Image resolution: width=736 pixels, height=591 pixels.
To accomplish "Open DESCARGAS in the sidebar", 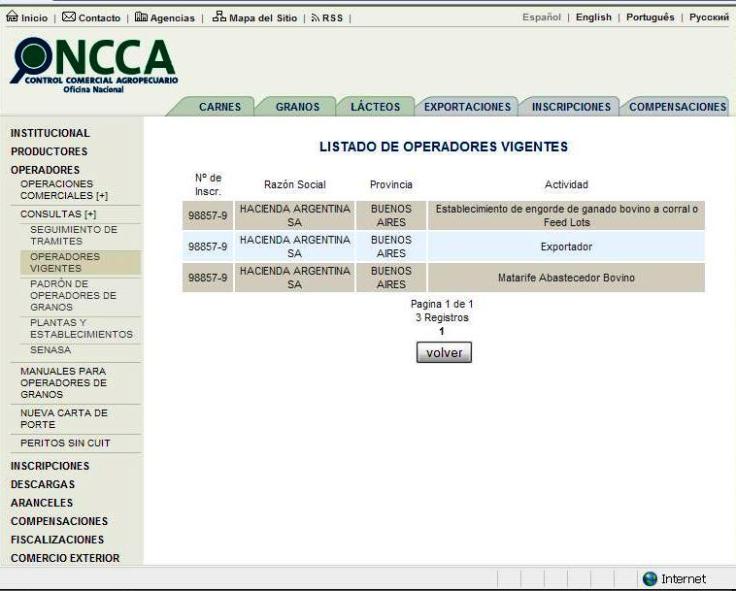I will click(43, 484).
